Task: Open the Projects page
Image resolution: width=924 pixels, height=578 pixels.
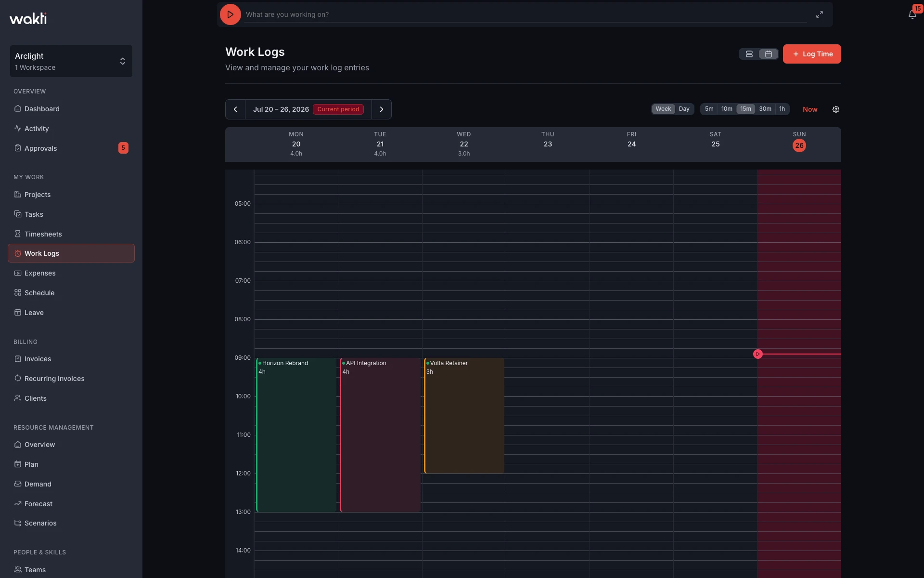Action: click(x=71, y=195)
